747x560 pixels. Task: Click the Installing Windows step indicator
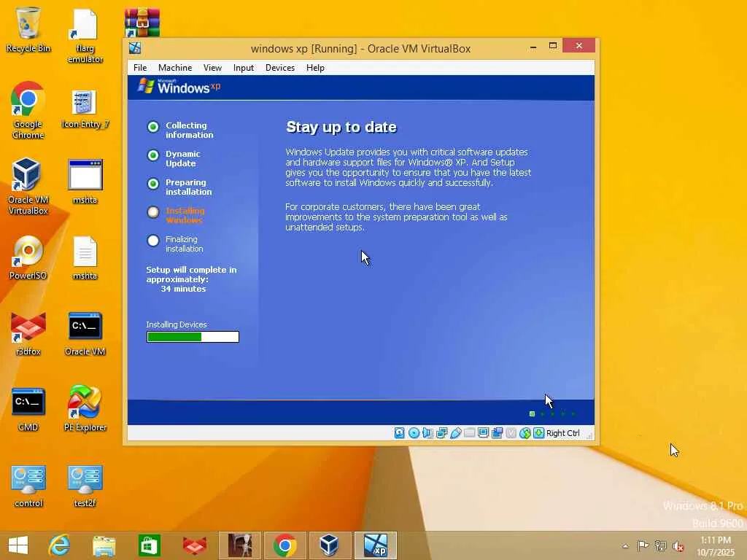pos(153,212)
